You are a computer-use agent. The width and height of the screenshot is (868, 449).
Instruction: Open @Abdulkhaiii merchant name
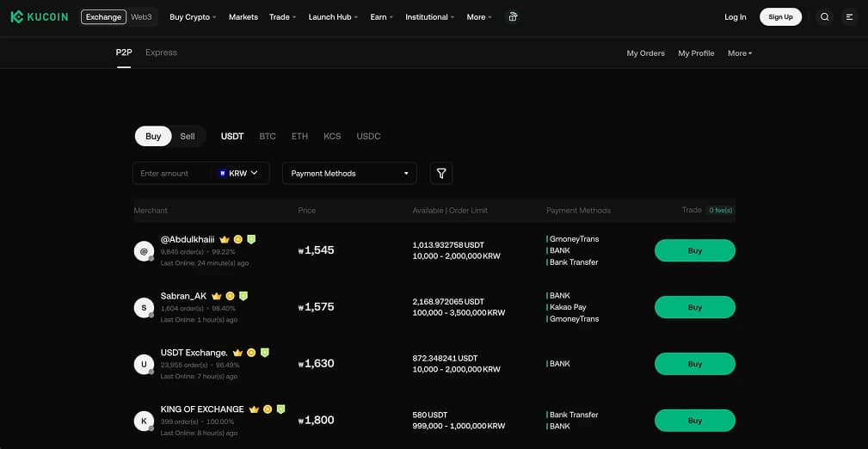pyautogui.click(x=188, y=240)
